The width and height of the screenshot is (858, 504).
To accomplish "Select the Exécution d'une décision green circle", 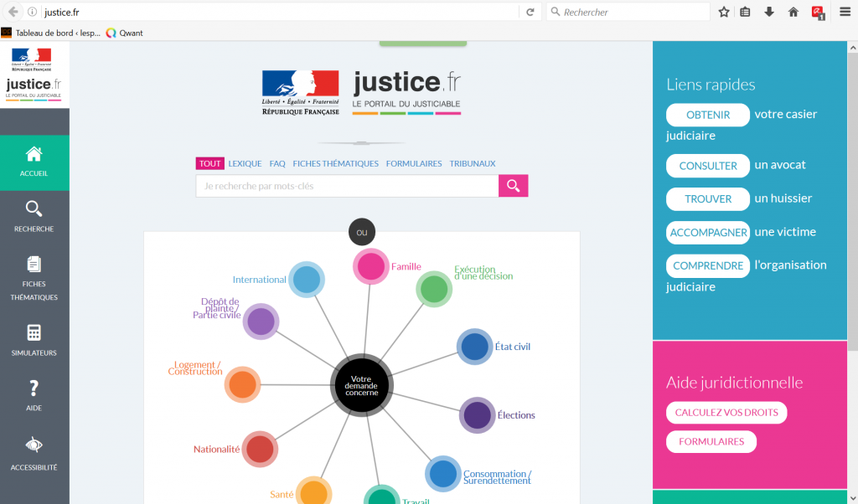I will [434, 289].
